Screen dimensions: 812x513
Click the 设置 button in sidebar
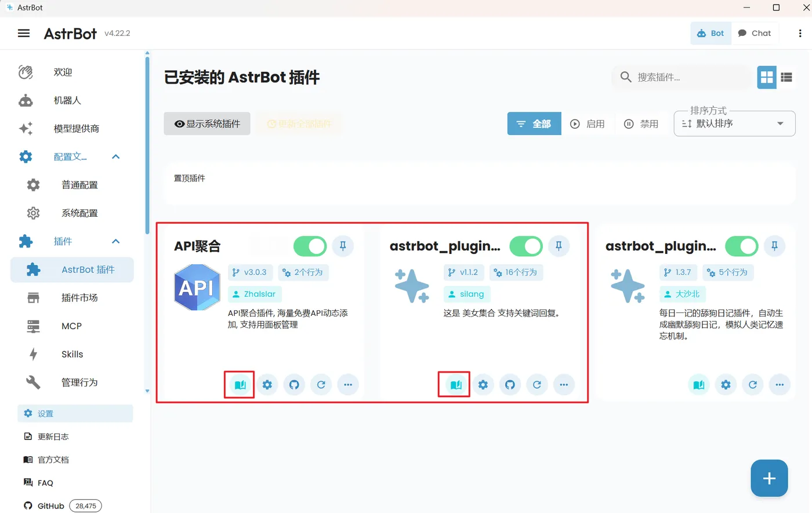75,413
